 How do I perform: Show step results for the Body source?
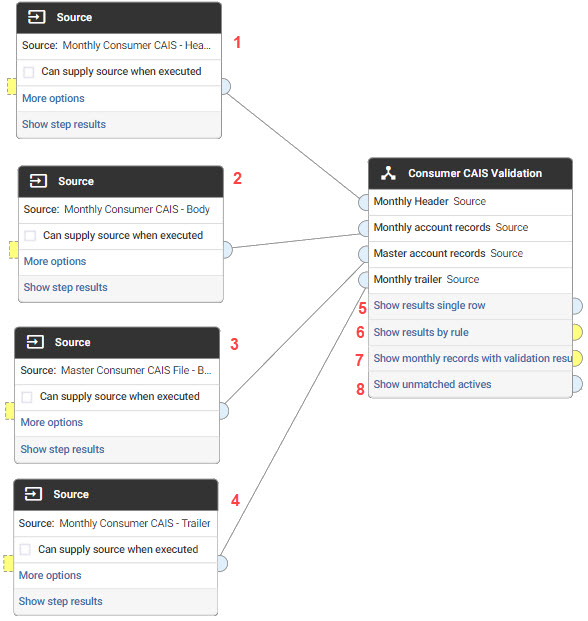coord(66,287)
